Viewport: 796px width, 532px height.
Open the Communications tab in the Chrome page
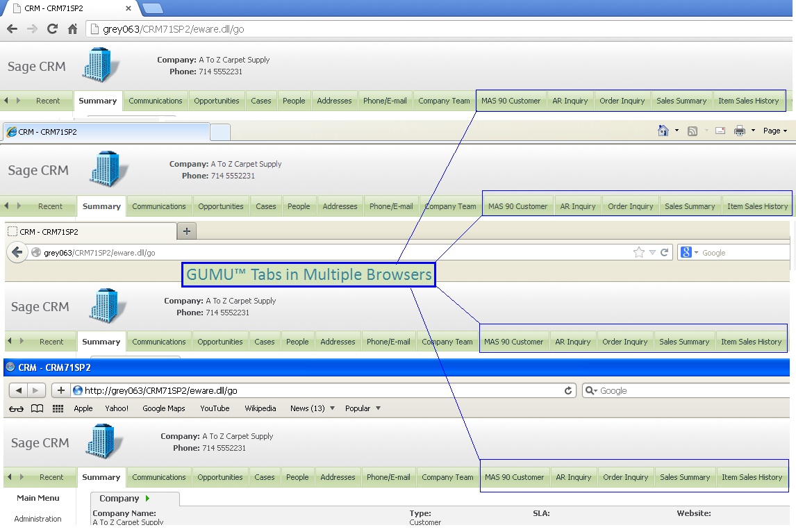[x=156, y=101]
